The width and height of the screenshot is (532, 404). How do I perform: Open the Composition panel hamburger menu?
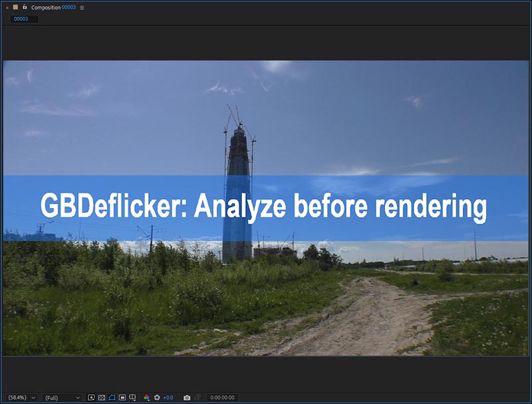click(x=82, y=8)
